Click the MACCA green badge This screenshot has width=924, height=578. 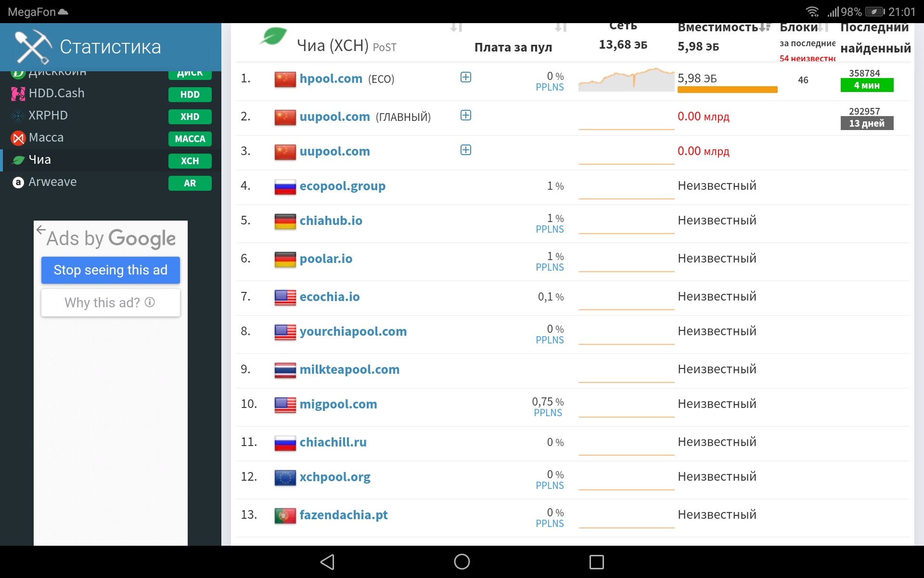pos(190,139)
